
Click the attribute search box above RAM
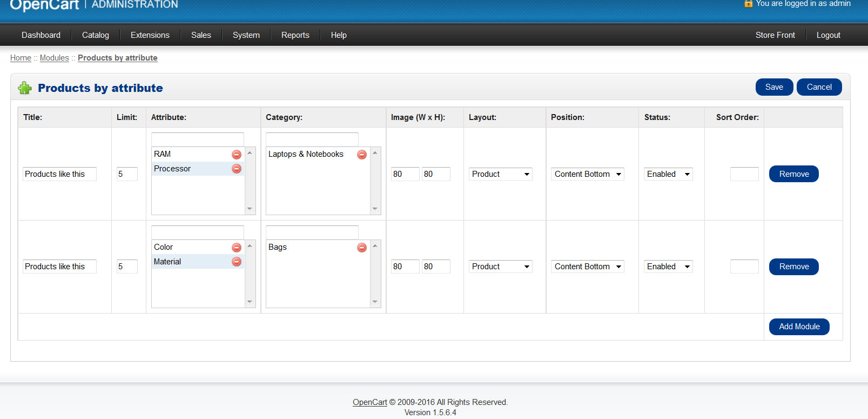click(198, 139)
